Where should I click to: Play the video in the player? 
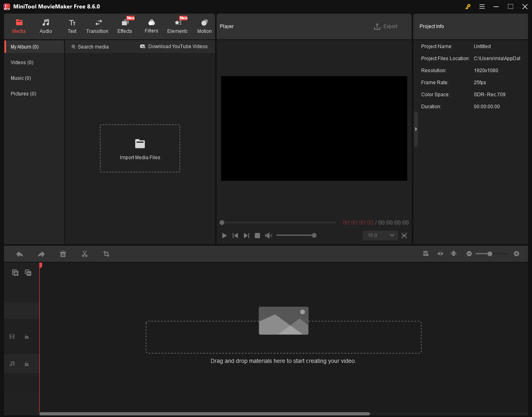coord(224,236)
